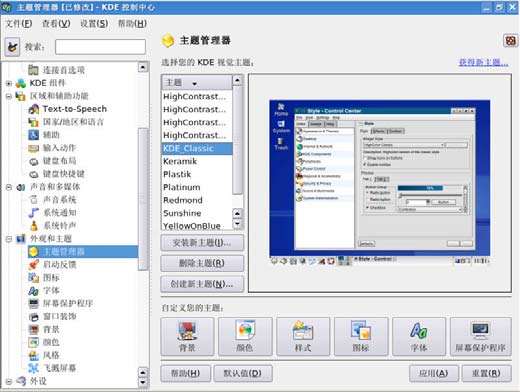Click the 颜色 icon in sidebar tree
Screen dimensions: 520x392
point(33,342)
